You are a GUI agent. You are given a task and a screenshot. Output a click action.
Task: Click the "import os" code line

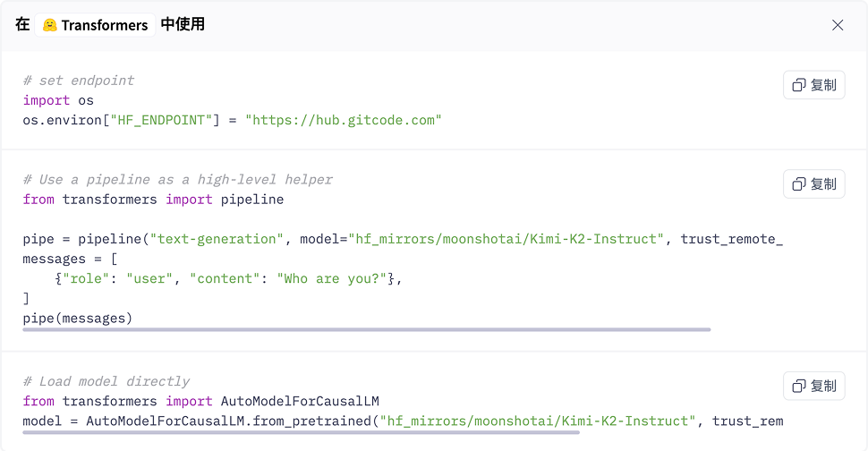pos(58,100)
